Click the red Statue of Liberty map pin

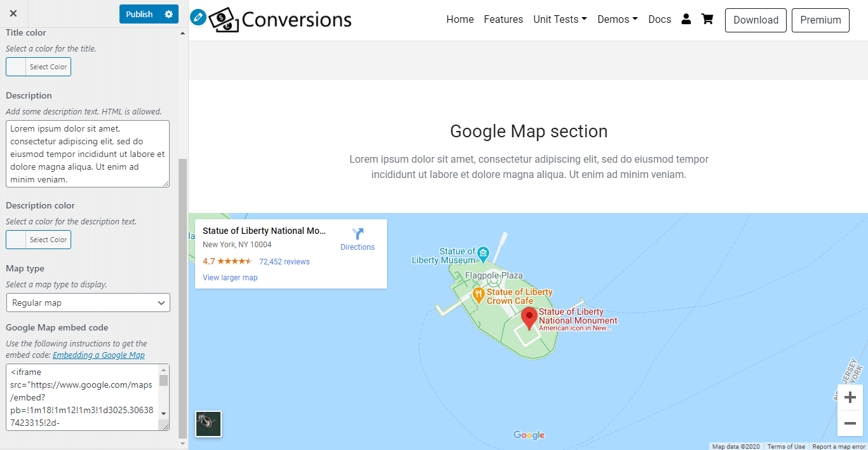point(529,318)
